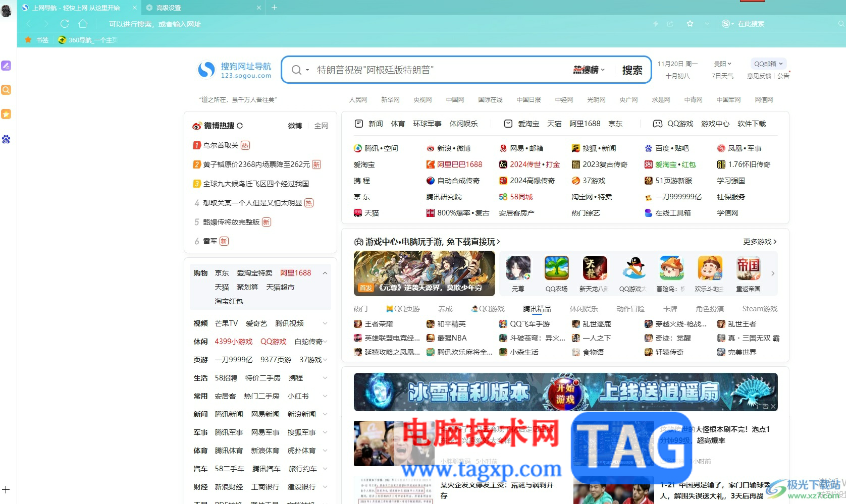Expand the 休闲 category row

click(325, 342)
